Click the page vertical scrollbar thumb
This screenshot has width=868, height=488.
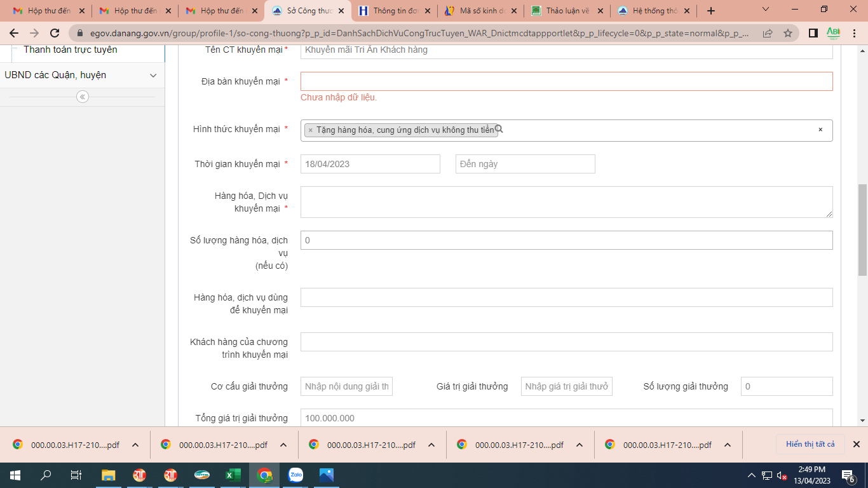(862, 229)
